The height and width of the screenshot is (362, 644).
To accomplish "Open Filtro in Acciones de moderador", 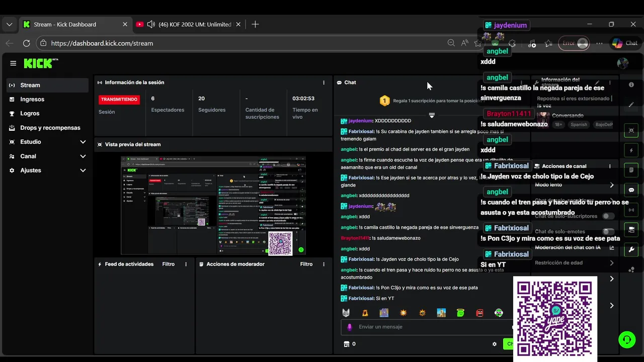I will 306,264.
